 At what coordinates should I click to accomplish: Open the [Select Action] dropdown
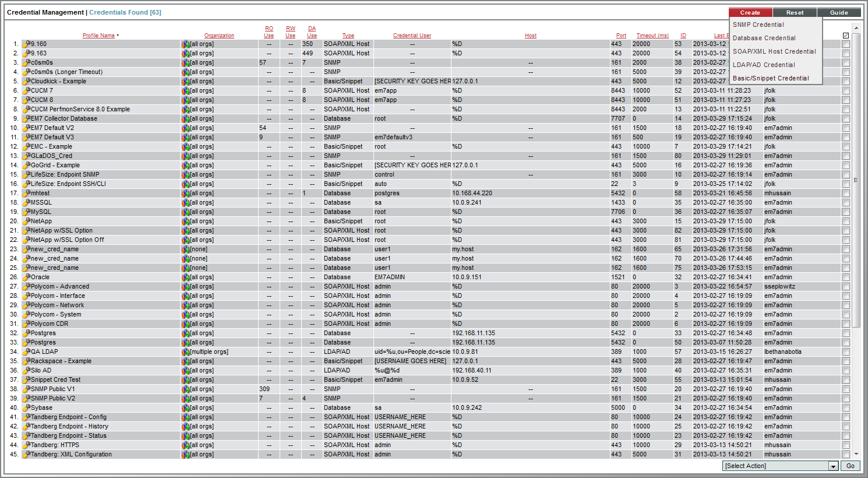[x=781, y=466]
